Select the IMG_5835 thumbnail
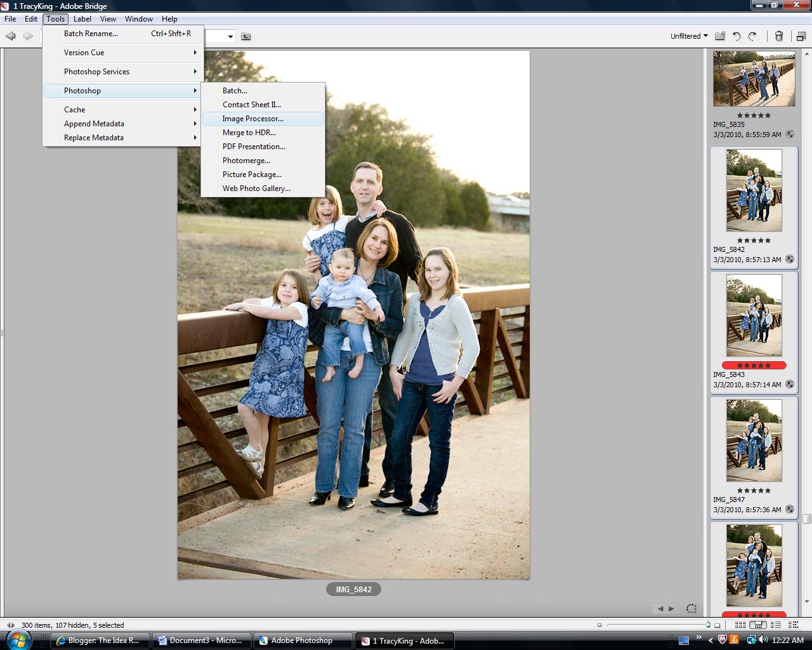This screenshot has height=650, width=812. (754, 78)
